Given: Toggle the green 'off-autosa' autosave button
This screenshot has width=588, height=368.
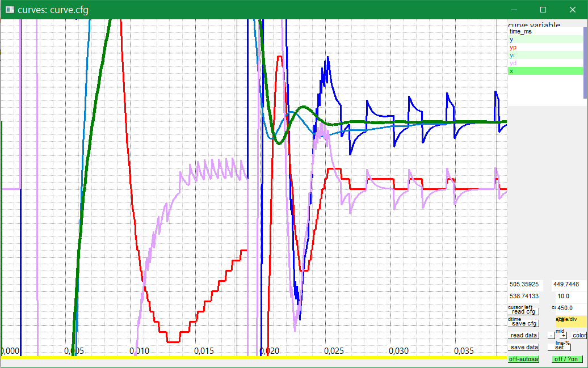Looking at the screenshot, I should coord(523,359).
